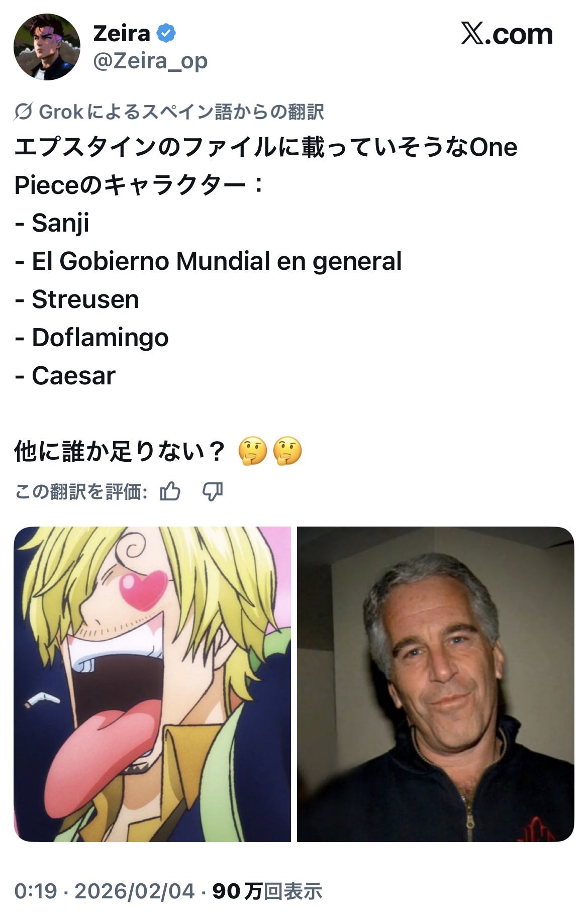Click the X.com logo

coord(507,34)
